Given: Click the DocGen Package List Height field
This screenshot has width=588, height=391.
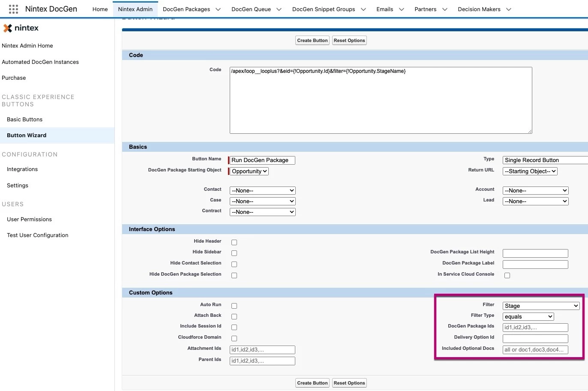Looking at the screenshot, I should click(x=535, y=253).
